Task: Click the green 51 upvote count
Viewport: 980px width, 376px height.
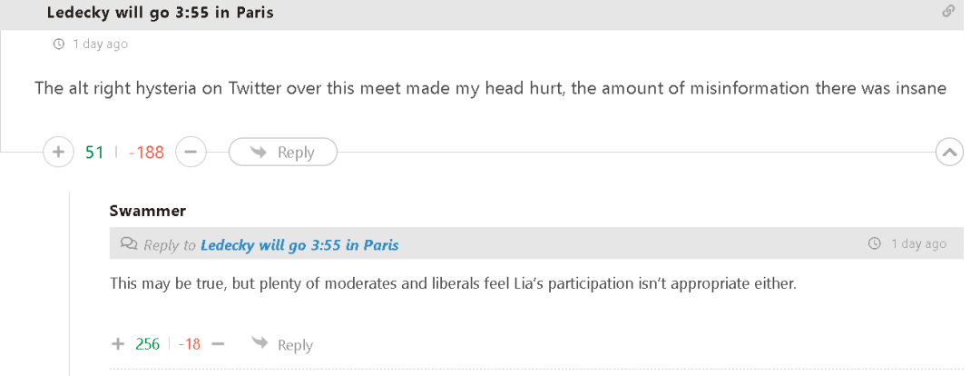Action: (94, 152)
